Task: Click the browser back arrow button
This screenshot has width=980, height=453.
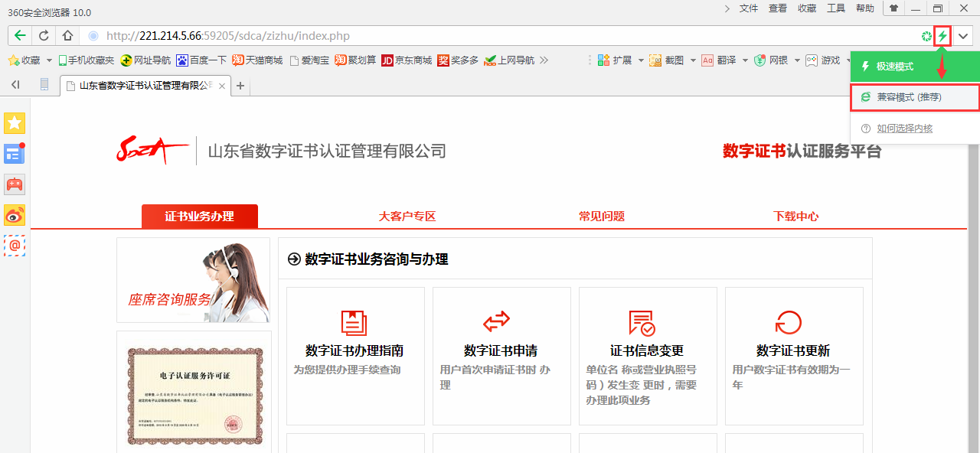Action: (20, 36)
